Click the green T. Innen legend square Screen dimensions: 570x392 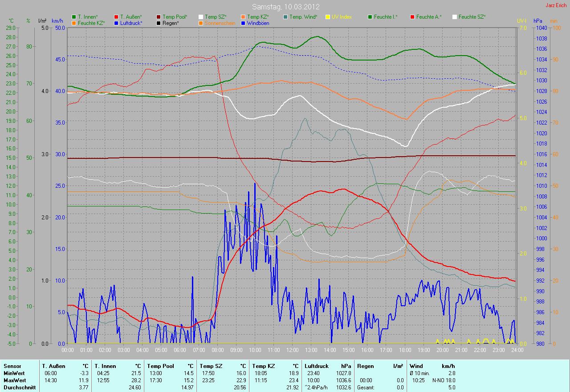[x=74, y=17]
